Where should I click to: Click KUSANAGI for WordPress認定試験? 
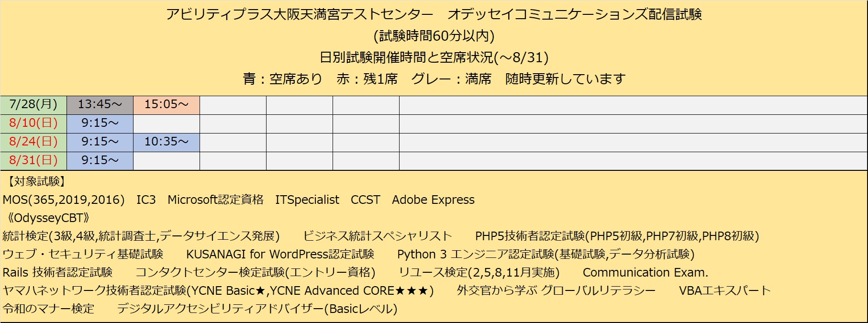[x=280, y=255]
